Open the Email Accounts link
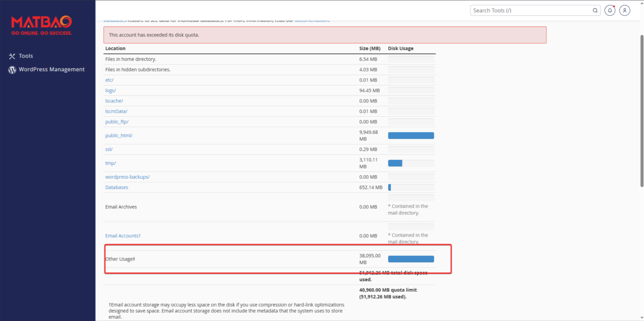This screenshot has height=321, width=644. coord(123,236)
